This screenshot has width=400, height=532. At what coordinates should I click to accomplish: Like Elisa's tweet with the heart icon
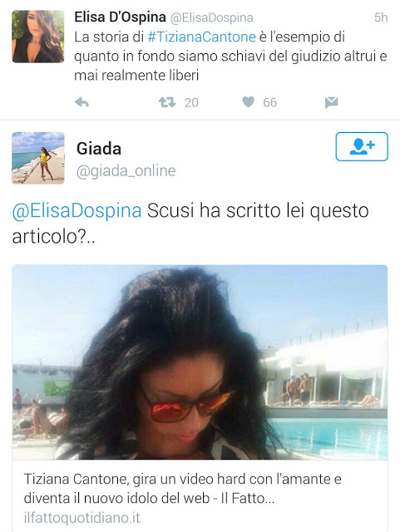tap(248, 101)
